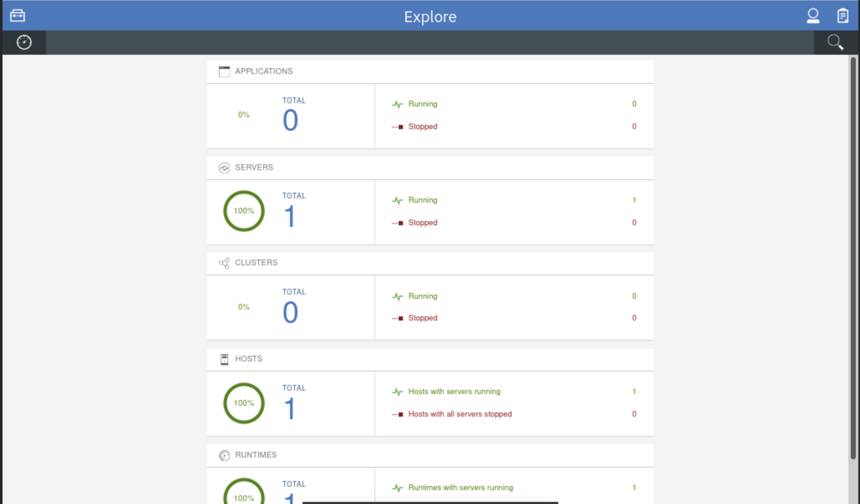Expand the HOSTS section header
The width and height of the screenshot is (860, 504).
pyautogui.click(x=248, y=359)
